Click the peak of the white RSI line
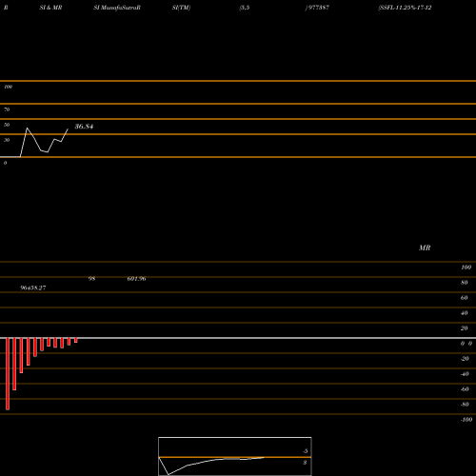Screen dimensions: 476x476 (27, 128)
